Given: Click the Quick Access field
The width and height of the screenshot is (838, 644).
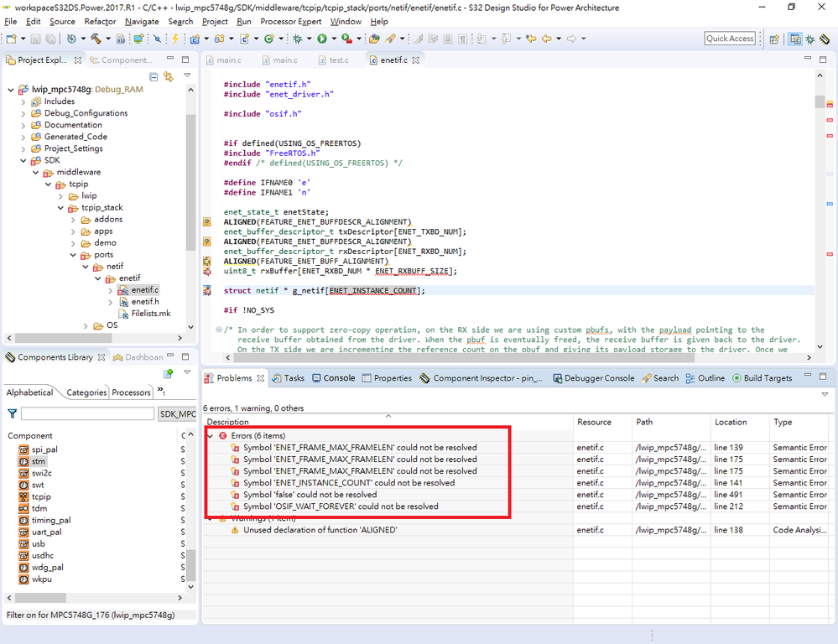Looking at the screenshot, I should (x=729, y=39).
